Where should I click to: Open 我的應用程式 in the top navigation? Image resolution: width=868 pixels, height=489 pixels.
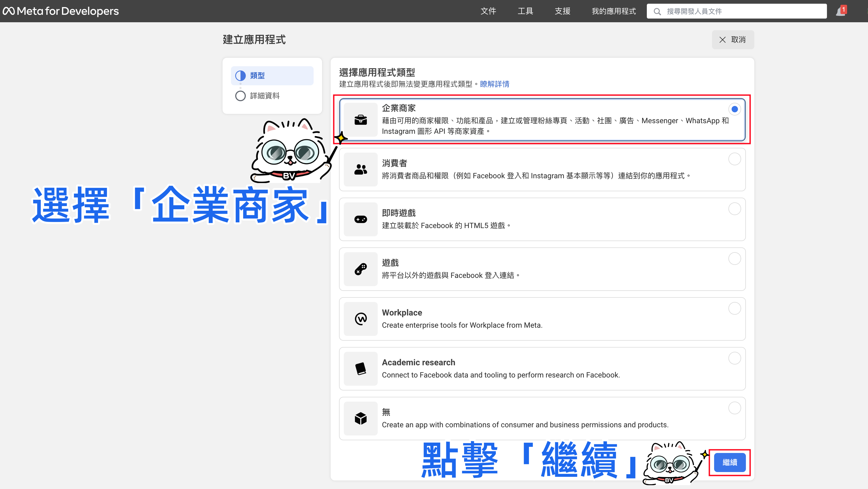614,11
